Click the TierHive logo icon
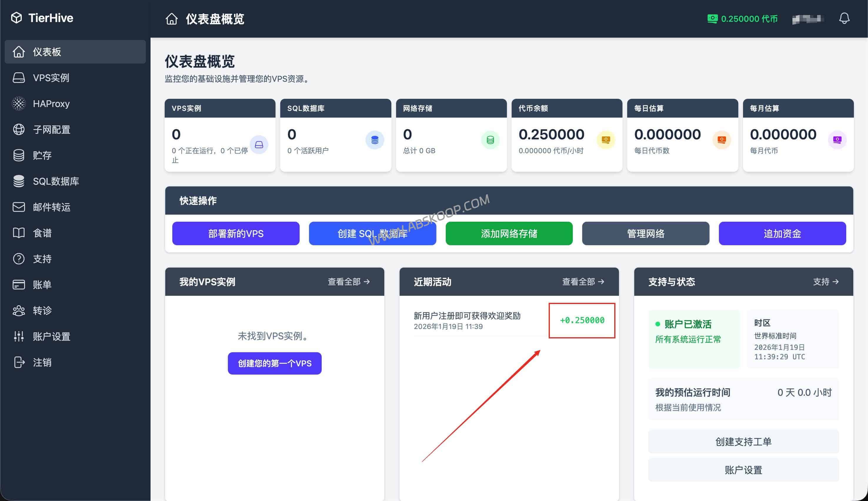Viewport: 868px width, 501px height. pos(16,18)
